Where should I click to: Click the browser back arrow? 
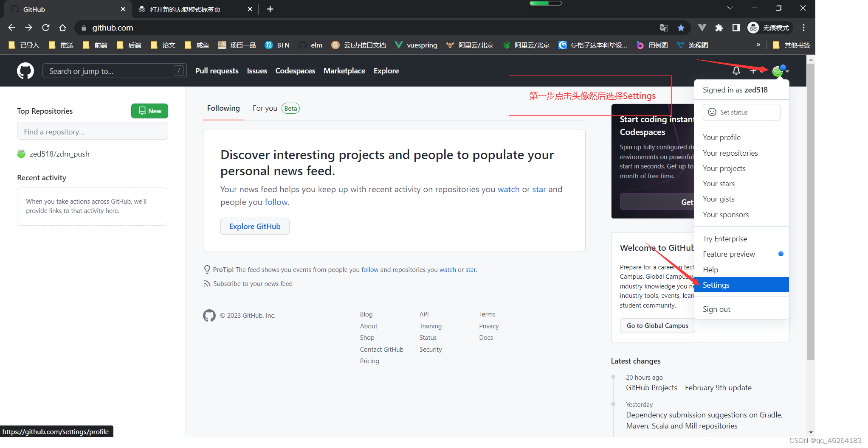(11, 28)
